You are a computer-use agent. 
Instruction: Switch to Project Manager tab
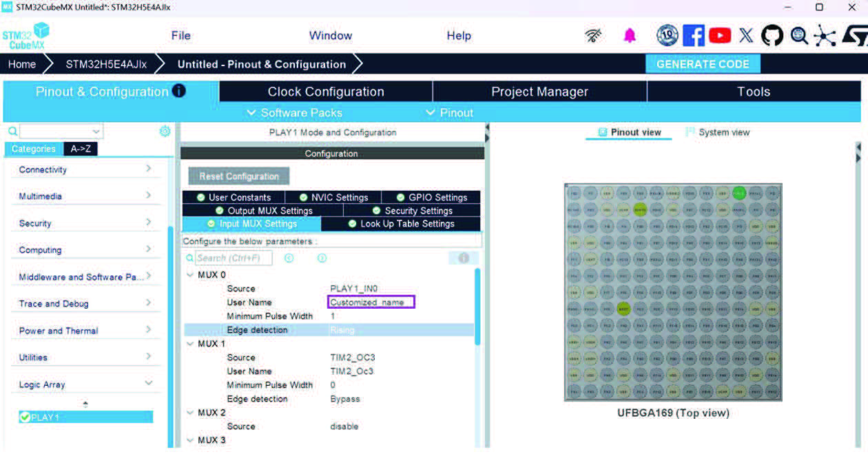[x=539, y=92]
